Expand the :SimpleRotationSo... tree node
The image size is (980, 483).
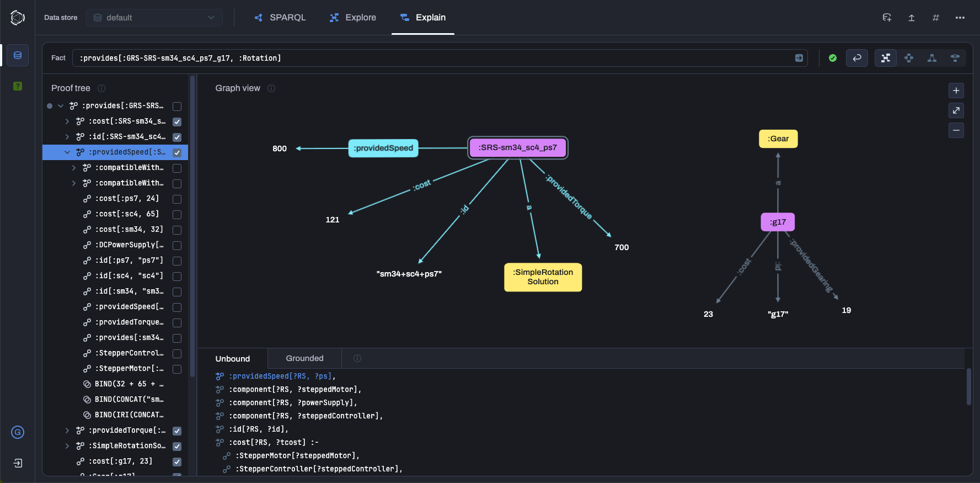pos(67,446)
